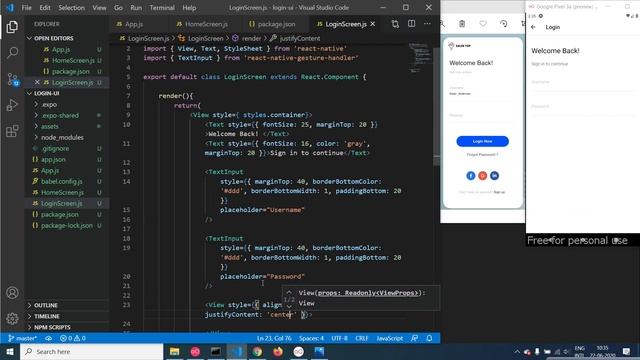Expand the .expo-shared folder
Image resolution: width=640 pixels, height=360 pixels.
click(x=60, y=116)
